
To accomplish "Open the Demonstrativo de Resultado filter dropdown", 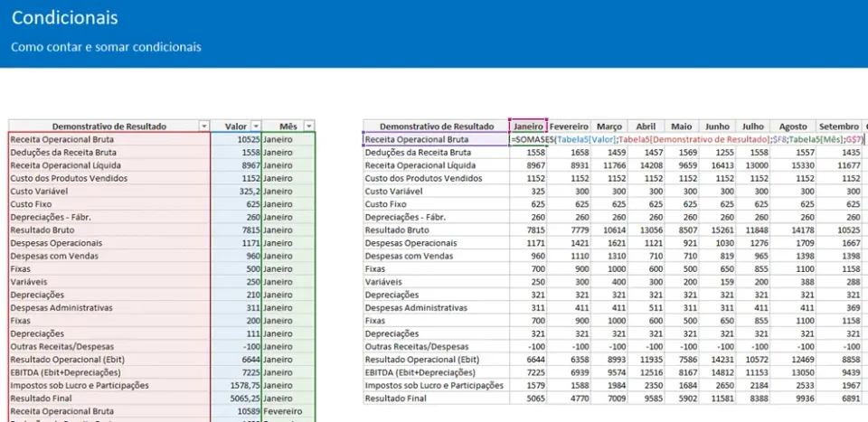I will coord(204,127).
